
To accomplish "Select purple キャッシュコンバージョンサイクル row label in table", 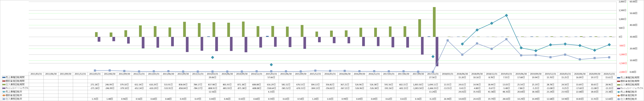I will pyautogui.click(x=15, y=88).
